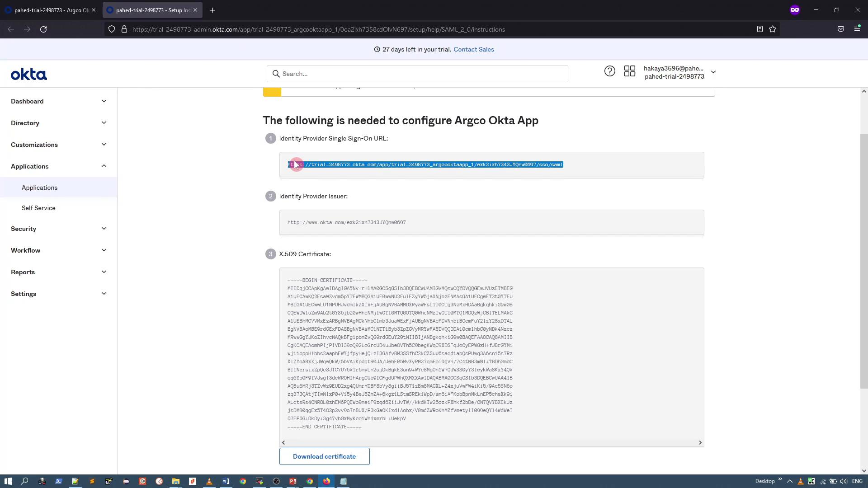
Task: Expand the Security menu section
Action: [x=58, y=229]
